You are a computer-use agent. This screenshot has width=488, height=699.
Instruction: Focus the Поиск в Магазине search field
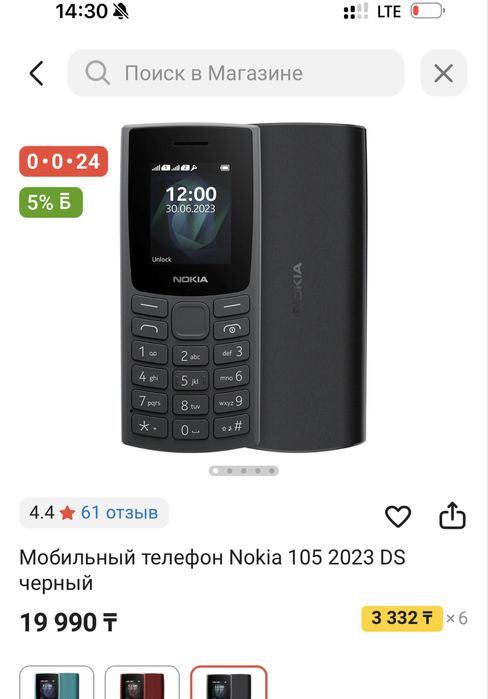[236, 73]
